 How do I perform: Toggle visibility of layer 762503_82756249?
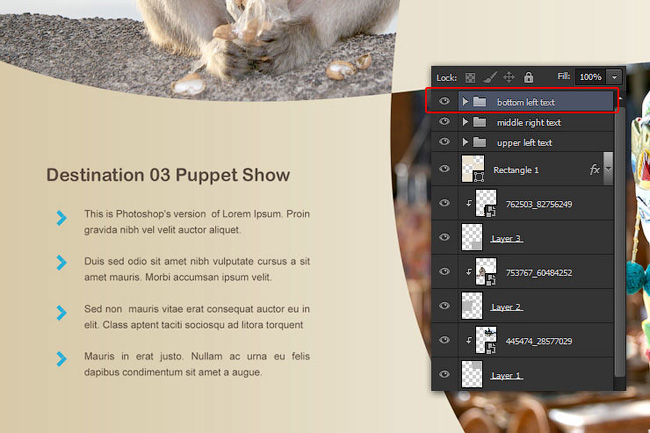[444, 203]
